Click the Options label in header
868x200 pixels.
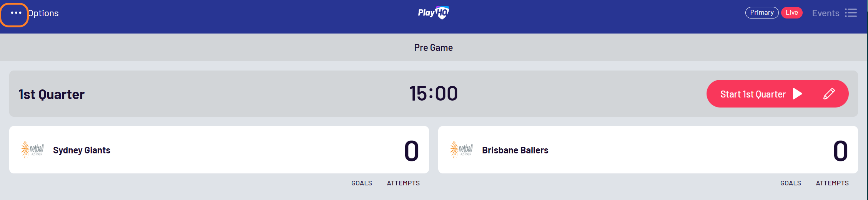click(x=43, y=13)
